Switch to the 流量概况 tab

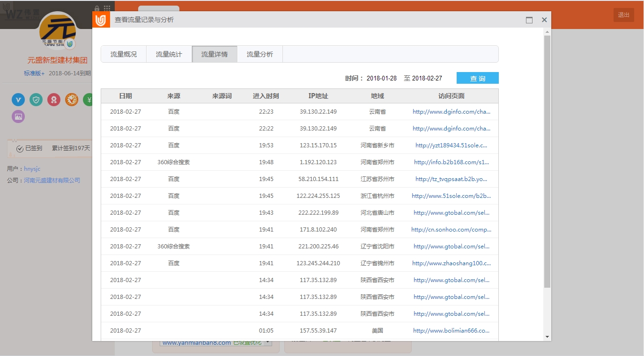click(x=124, y=54)
